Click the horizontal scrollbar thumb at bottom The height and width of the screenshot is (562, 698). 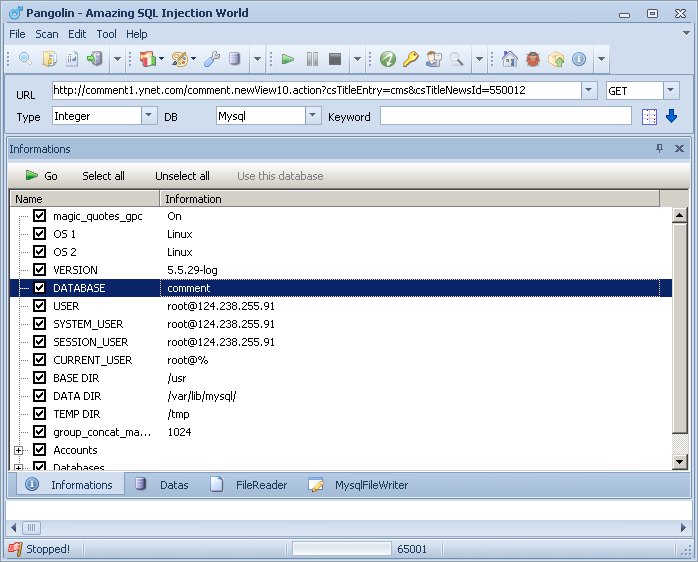31,528
